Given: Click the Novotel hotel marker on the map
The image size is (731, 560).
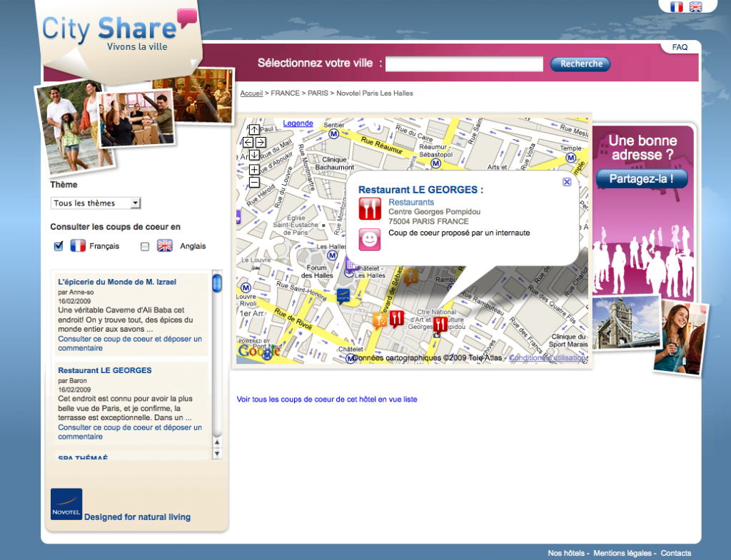Looking at the screenshot, I should pos(343,295).
